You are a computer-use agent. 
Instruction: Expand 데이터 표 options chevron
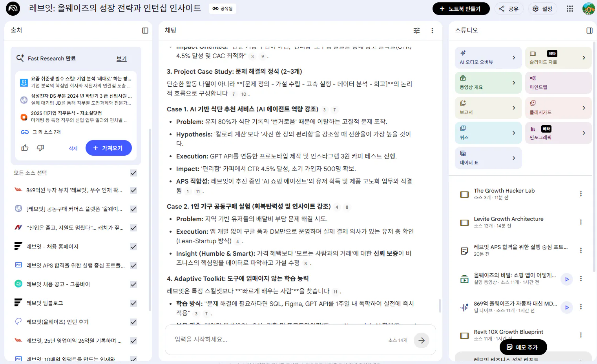pos(514,158)
